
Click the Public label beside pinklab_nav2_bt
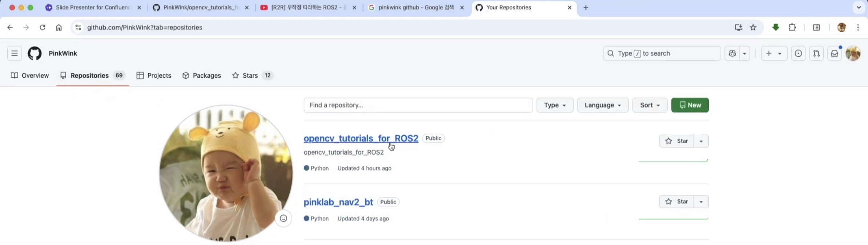tap(388, 202)
